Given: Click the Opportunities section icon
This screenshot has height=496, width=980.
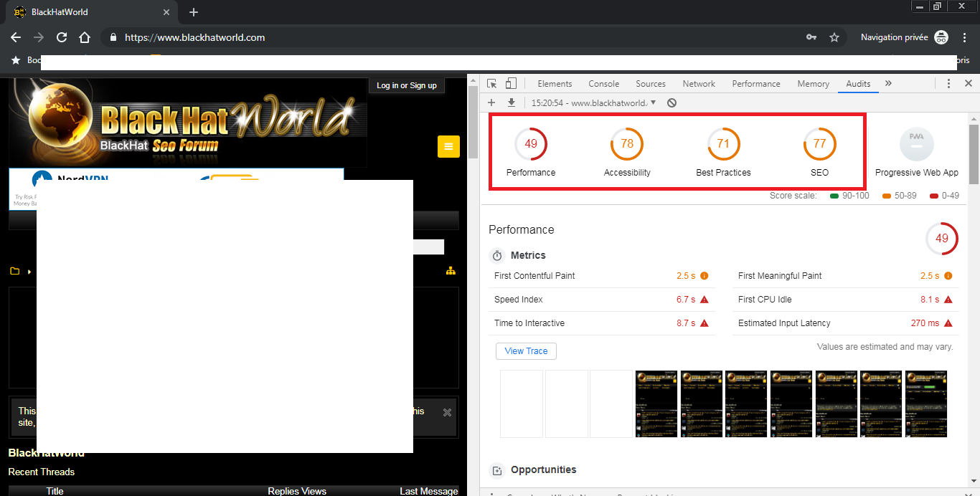Looking at the screenshot, I should [497, 471].
